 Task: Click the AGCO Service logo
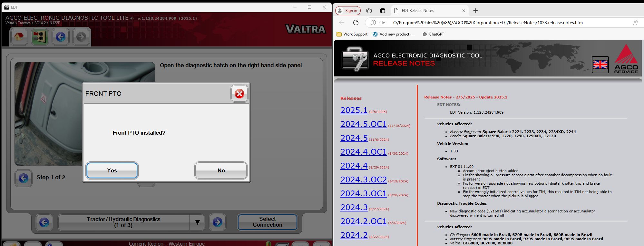tap(626, 59)
